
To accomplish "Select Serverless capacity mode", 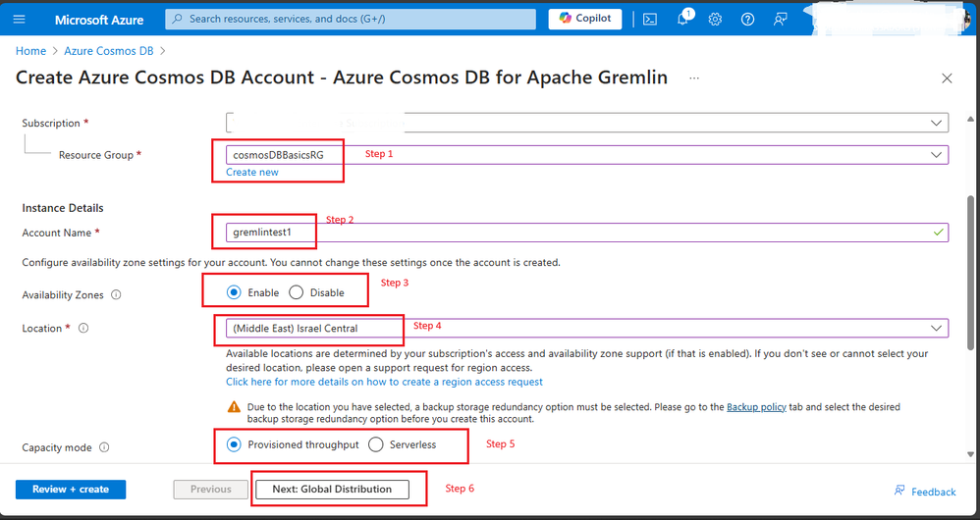I will 376,444.
